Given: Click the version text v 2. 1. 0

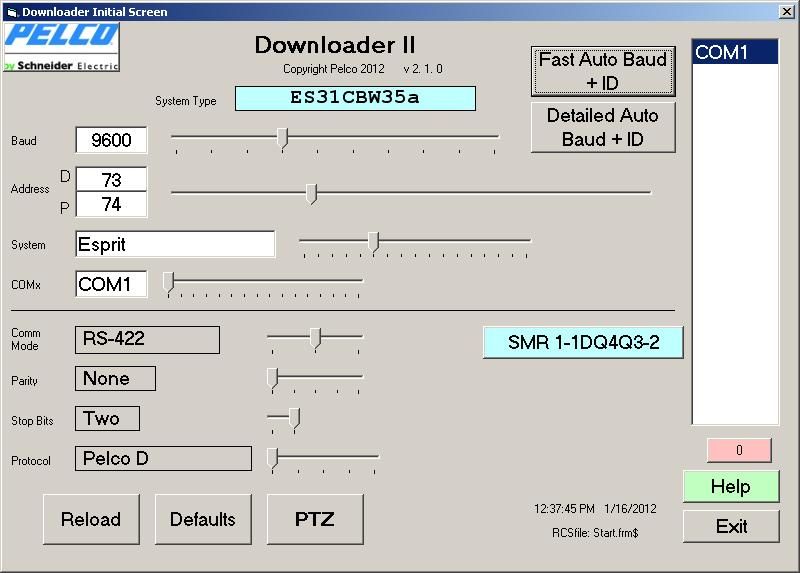Looking at the screenshot, I should point(423,69).
